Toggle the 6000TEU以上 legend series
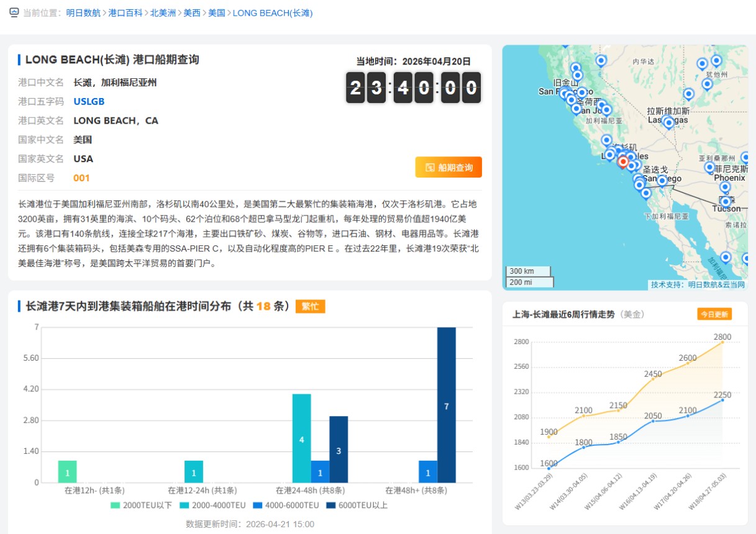The height and width of the screenshot is (534, 756). click(x=358, y=505)
